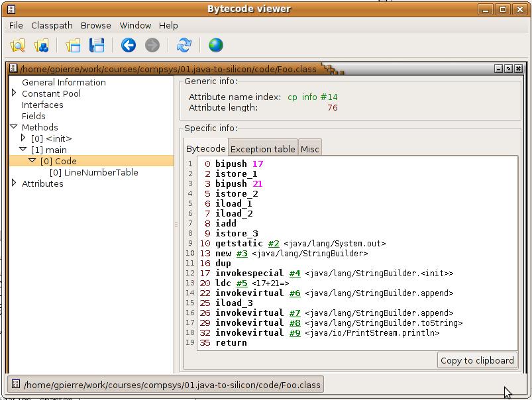Click the 'istore_3' bytecode line

237,233
